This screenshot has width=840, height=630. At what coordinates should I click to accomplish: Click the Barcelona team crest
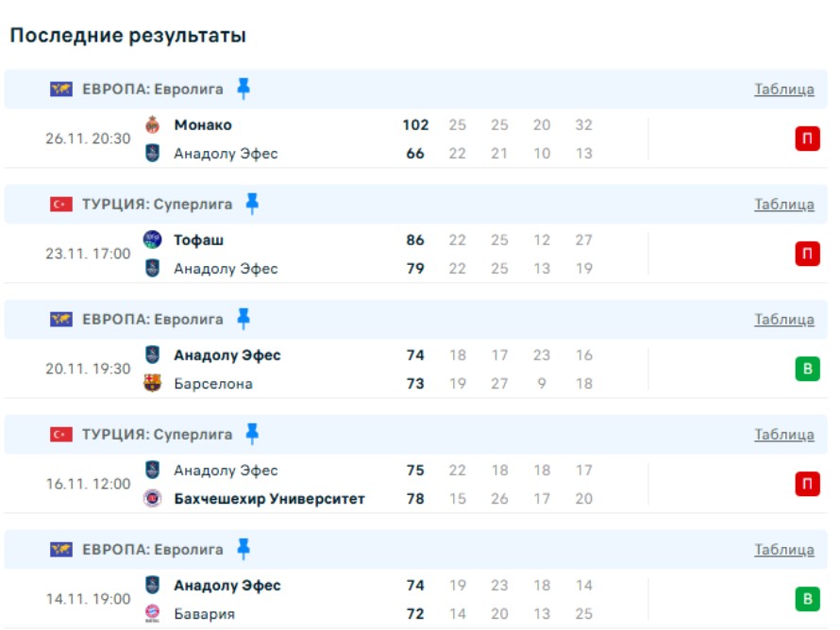[152, 384]
